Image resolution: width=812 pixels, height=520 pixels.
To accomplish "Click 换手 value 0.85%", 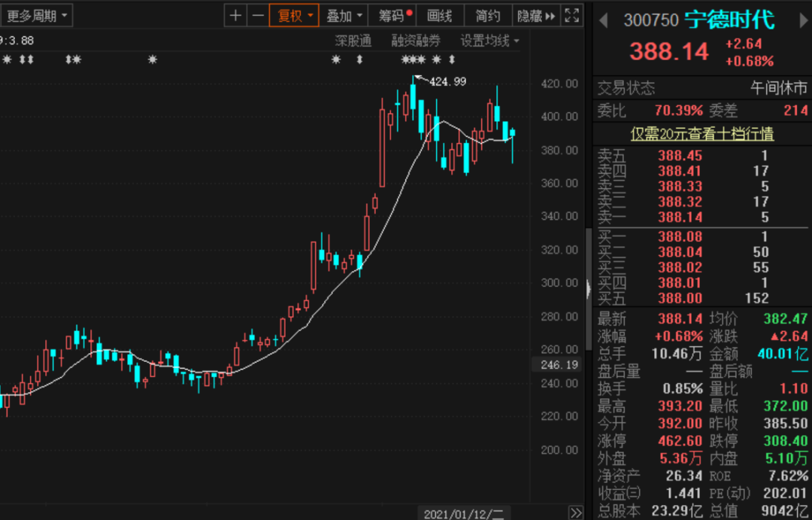I will [683, 388].
